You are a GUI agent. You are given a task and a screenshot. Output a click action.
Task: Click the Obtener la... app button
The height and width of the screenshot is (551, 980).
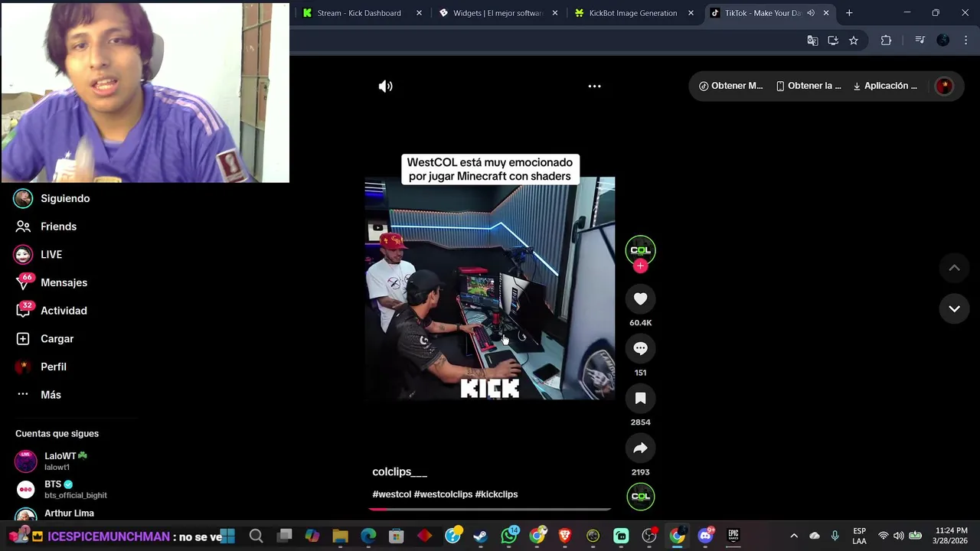(808, 86)
